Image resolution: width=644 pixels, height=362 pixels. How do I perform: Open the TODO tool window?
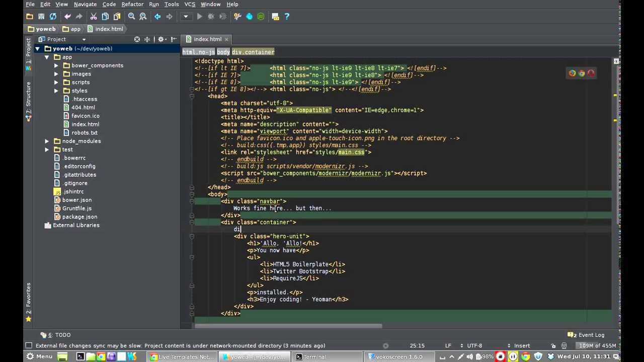56,335
